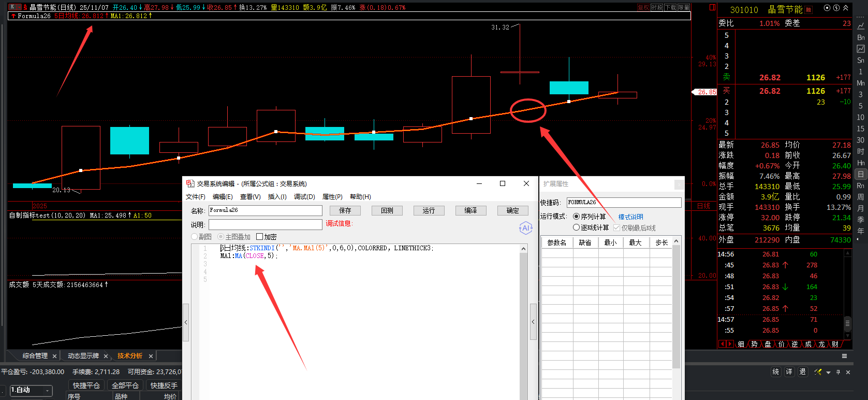868x400 pixels.
Task: Switch chart period to Sn
Action: pyautogui.click(x=861, y=60)
